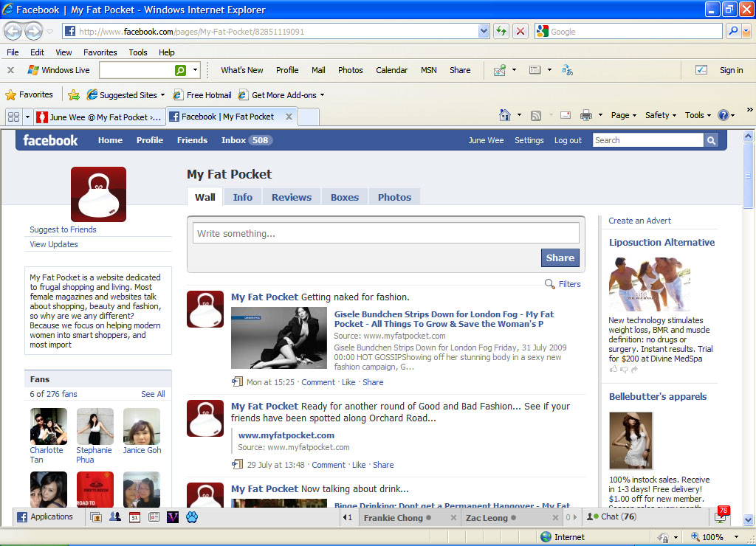The height and width of the screenshot is (546, 756).
Task: Click Suggest to Friends link
Action: click(x=63, y=229)
